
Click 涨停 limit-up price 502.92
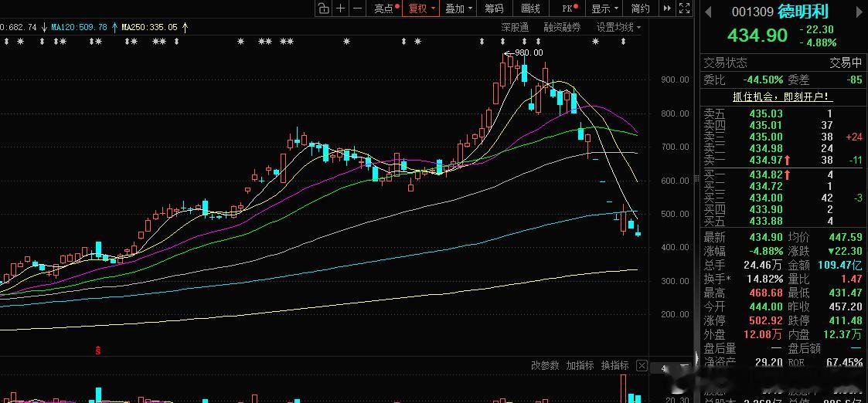tap(766, 320)
